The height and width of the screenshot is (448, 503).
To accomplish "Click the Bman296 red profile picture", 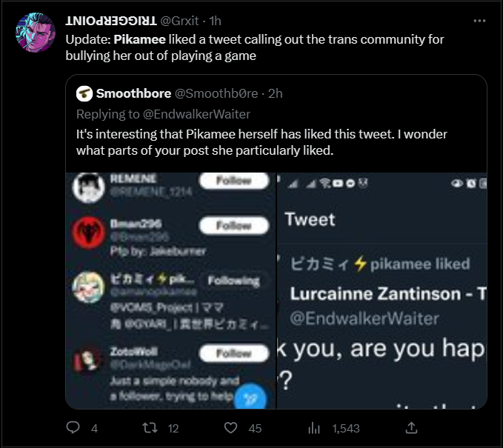I will coord(87,234).
